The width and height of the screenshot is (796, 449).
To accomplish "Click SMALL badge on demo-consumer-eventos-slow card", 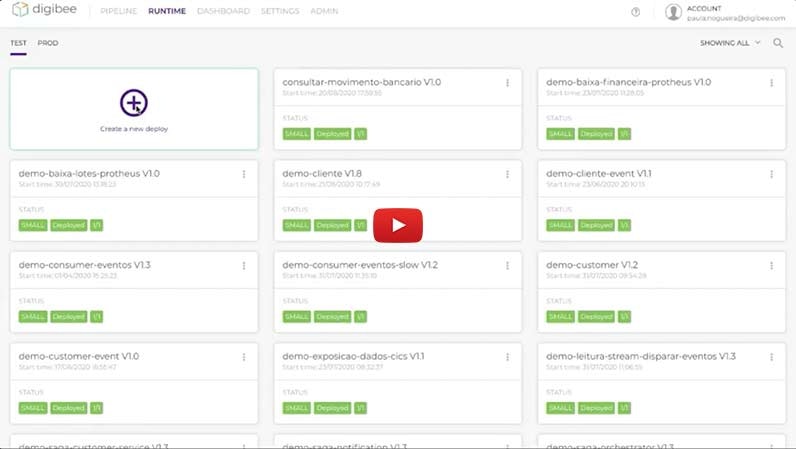I will tap(296, 317).
